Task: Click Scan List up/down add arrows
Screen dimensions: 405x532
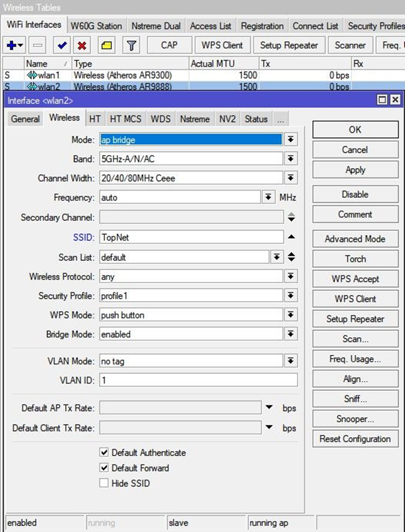Action: coord(291,257)
